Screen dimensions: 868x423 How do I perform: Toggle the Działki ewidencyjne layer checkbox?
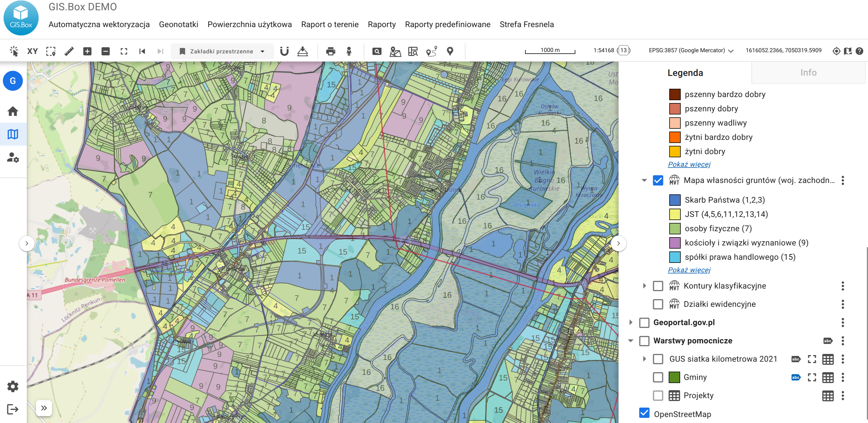point(658,304)
